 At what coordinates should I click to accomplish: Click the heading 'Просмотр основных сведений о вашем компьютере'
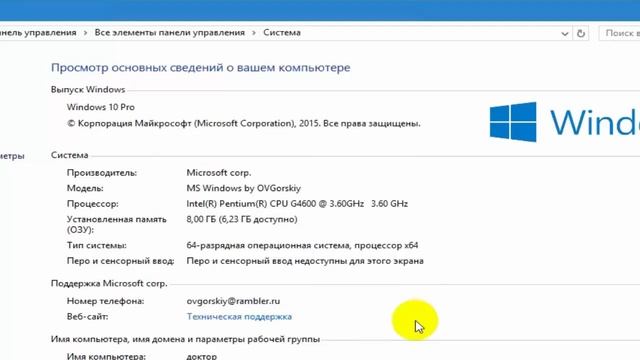(200, 67)
